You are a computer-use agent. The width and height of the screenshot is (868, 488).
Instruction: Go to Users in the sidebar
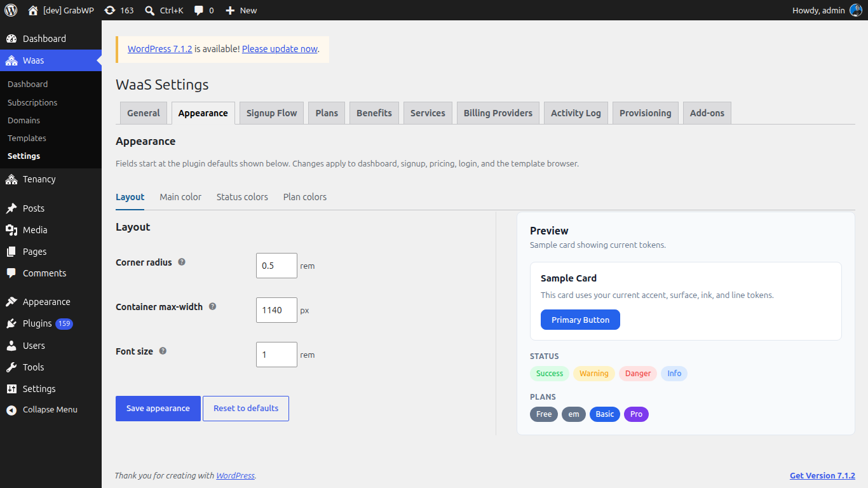(x=51, y=346)
